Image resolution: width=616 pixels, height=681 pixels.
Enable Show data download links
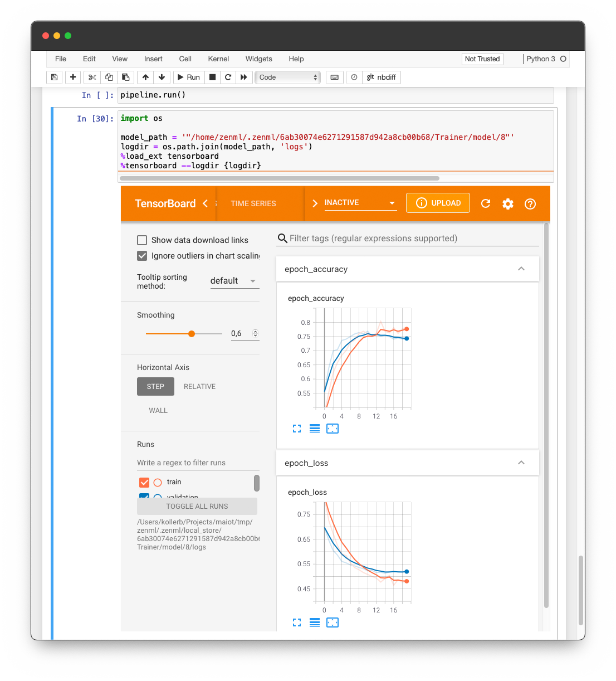(142, 240)
